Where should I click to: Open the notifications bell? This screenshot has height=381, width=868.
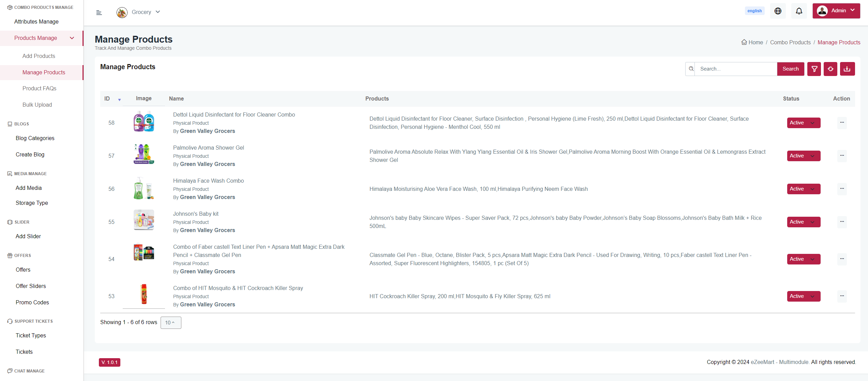coord(799,11)
